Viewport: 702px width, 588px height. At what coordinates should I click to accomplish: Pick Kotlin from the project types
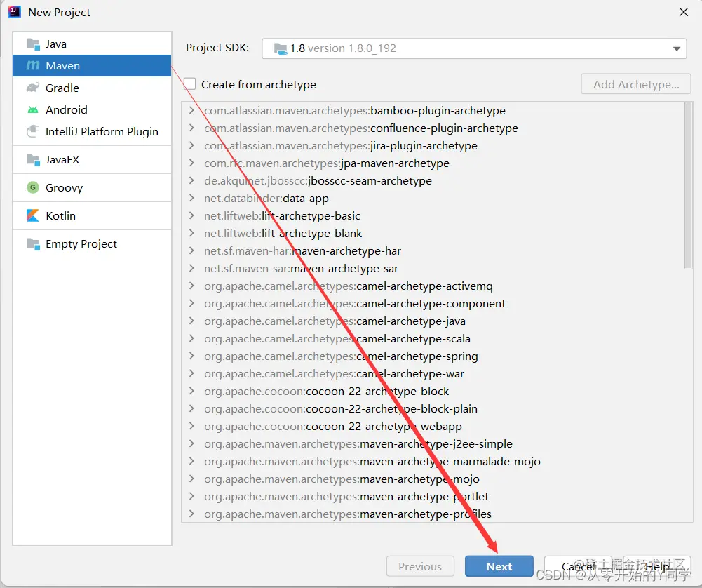coord(92,215)
